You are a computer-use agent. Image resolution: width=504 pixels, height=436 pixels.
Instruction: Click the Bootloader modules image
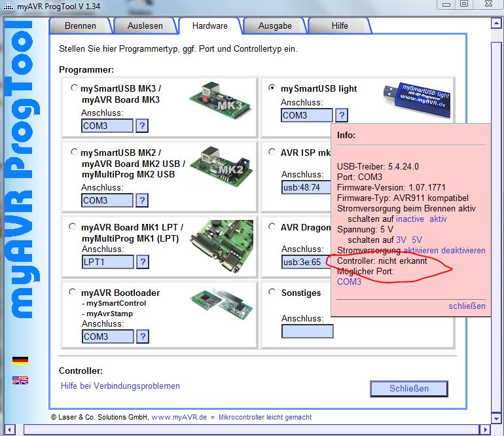pos(221,305)
